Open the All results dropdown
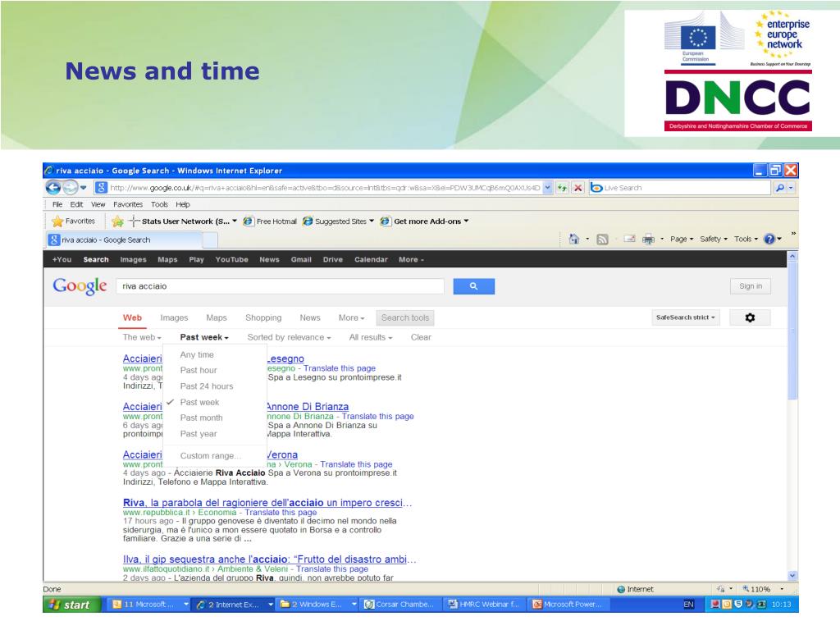840x630 pixels. click(x=371, y=337)
